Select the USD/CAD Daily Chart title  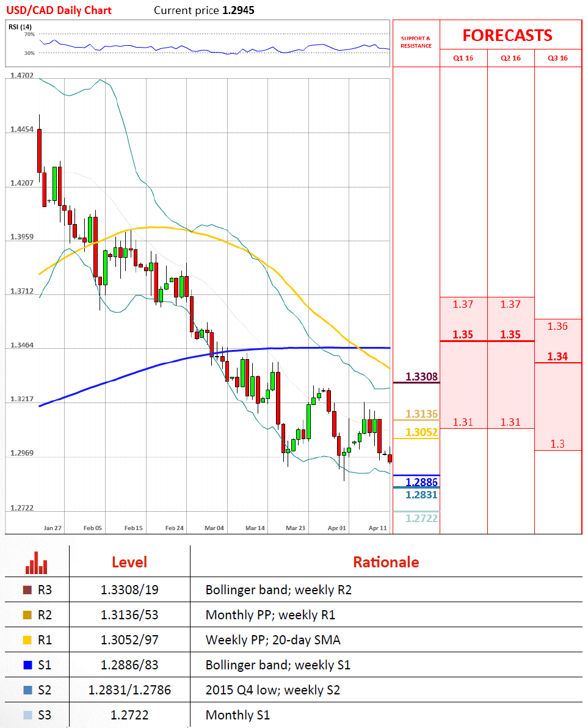pyautogui.click(x=59, y=10)
